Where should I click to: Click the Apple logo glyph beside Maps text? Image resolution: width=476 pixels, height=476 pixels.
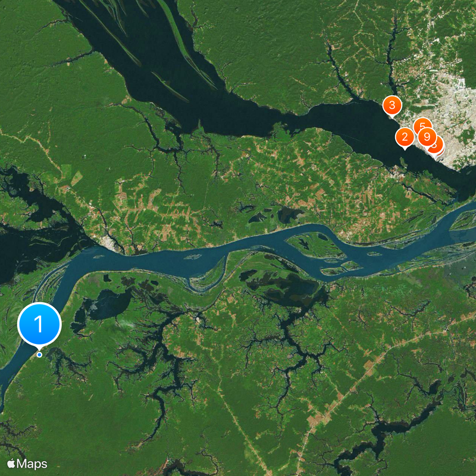(x=11, y=464)
